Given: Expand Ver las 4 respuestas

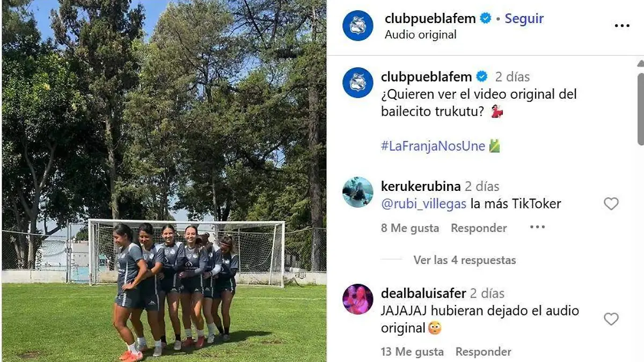Looking at the screenshot, I should 465,260.
